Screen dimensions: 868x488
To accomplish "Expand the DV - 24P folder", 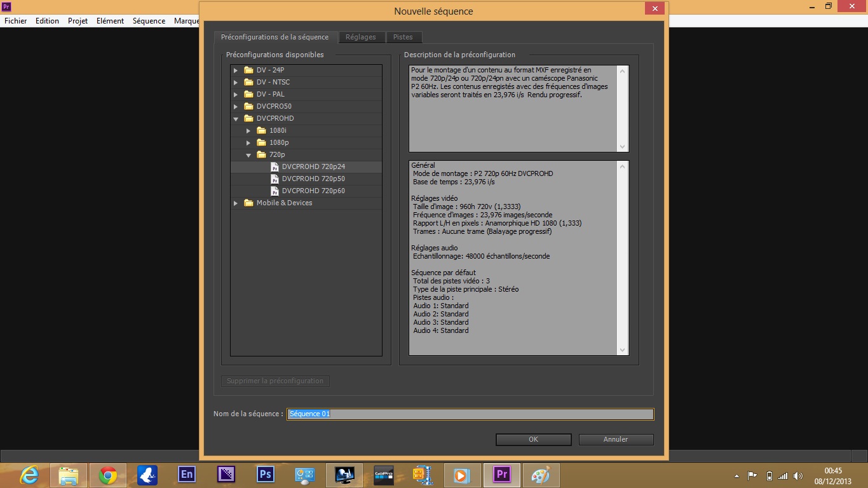I will coord(236,71).
